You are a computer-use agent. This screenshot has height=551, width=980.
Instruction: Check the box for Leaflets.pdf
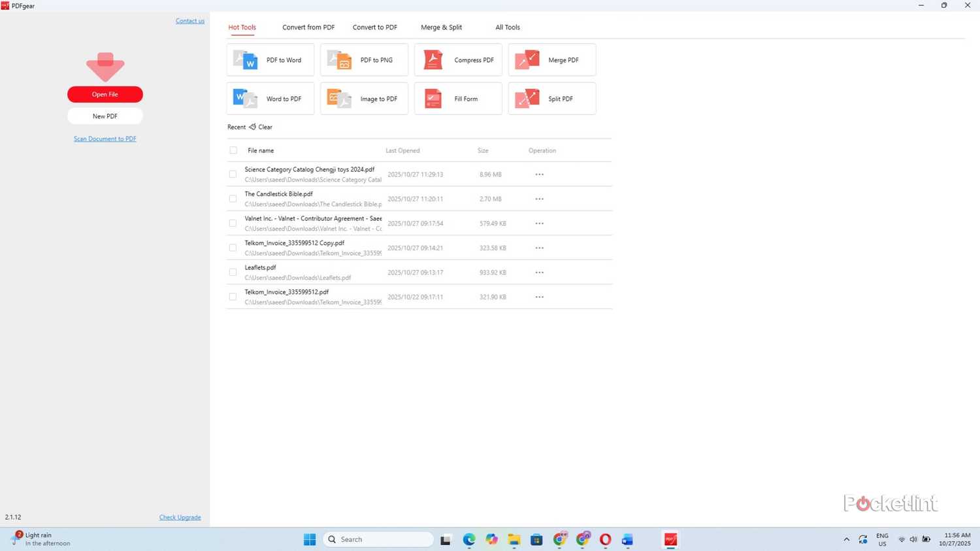pyautogui.click(x=233, y=273)
